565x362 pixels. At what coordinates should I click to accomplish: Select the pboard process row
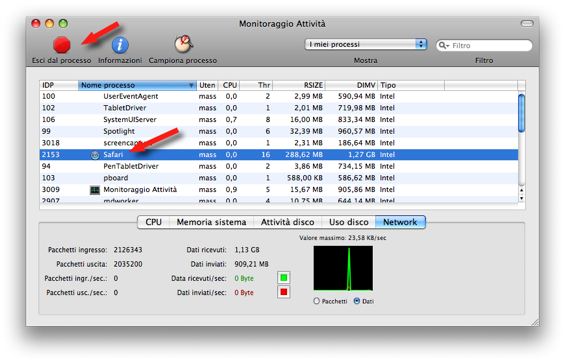click(279, 178)
